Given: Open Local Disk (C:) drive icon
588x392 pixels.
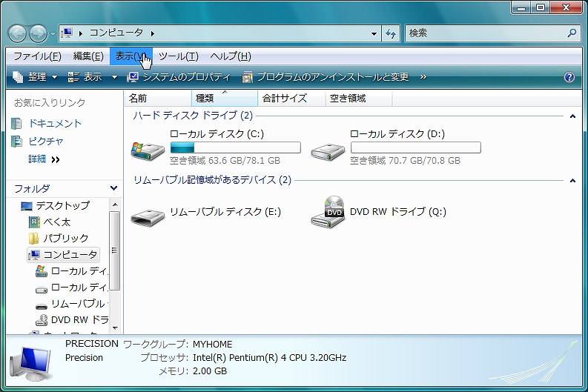Looking at the screenshot, I should click(x=148, y=150).
